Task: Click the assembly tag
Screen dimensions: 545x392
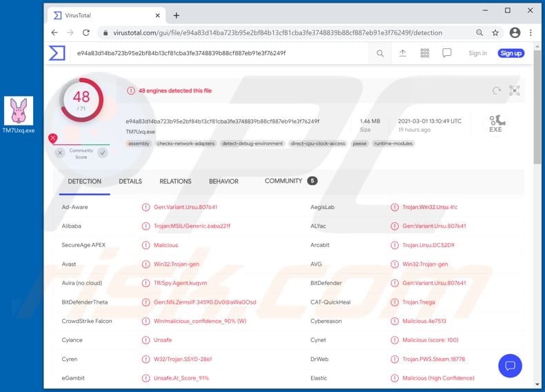Action: 139,144
